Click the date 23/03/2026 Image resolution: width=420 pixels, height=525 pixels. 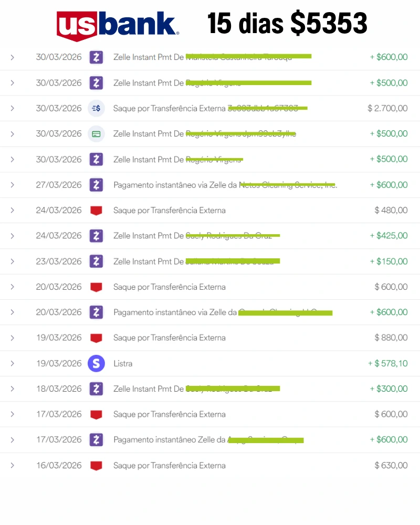59,261
